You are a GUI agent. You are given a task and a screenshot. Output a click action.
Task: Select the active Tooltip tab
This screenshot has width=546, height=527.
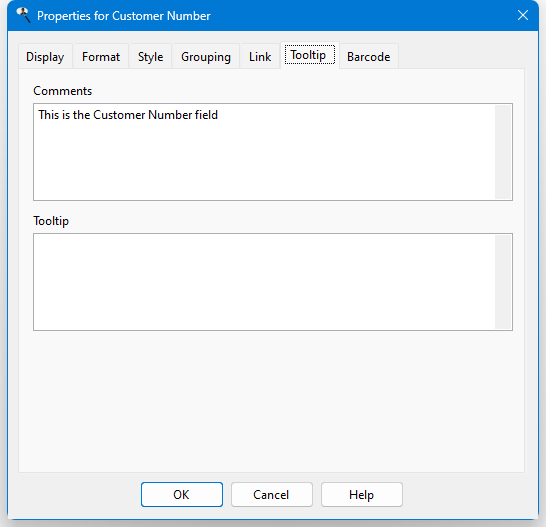point(310,55)
